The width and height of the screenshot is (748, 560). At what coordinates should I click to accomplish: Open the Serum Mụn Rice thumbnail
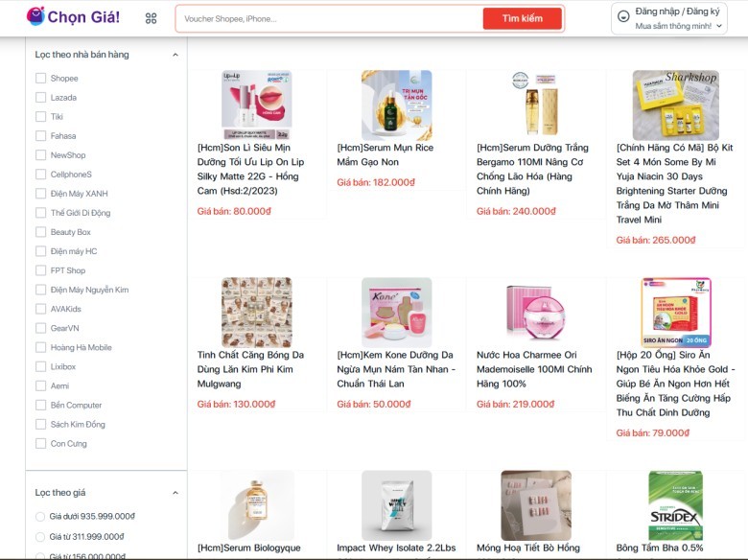pos(396,105)
